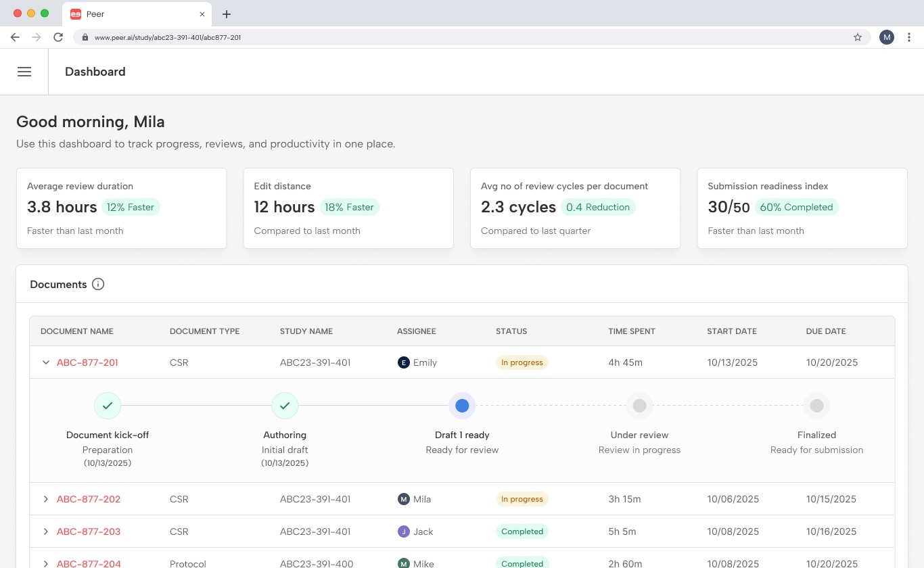This screenshot has height=568, width=924.
Task: Click inside the browser address bar
Action: (x=406, y=37)
